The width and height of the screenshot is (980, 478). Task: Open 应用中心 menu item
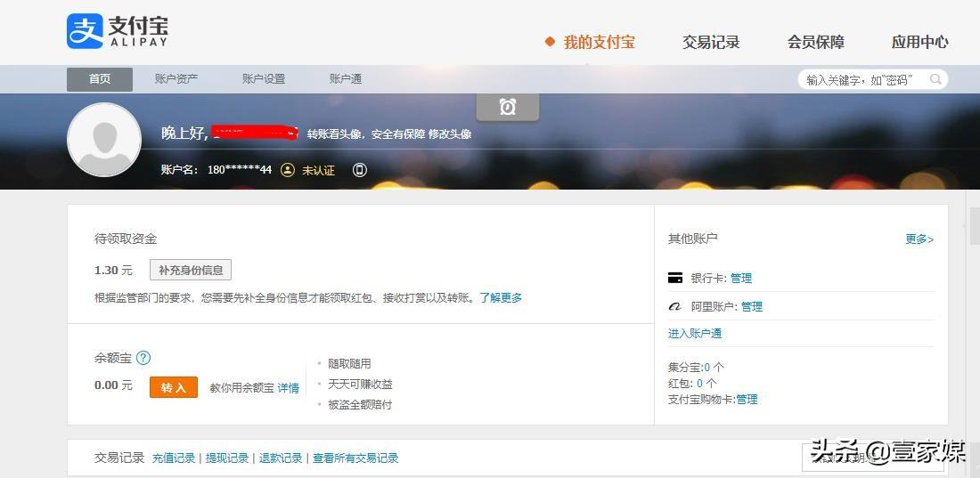920,43
